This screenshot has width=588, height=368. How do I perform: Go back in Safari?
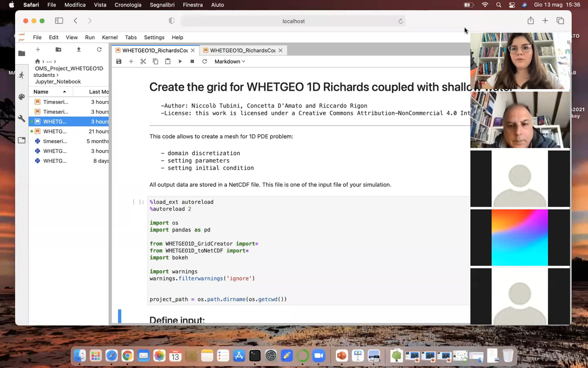click(75, 21)
